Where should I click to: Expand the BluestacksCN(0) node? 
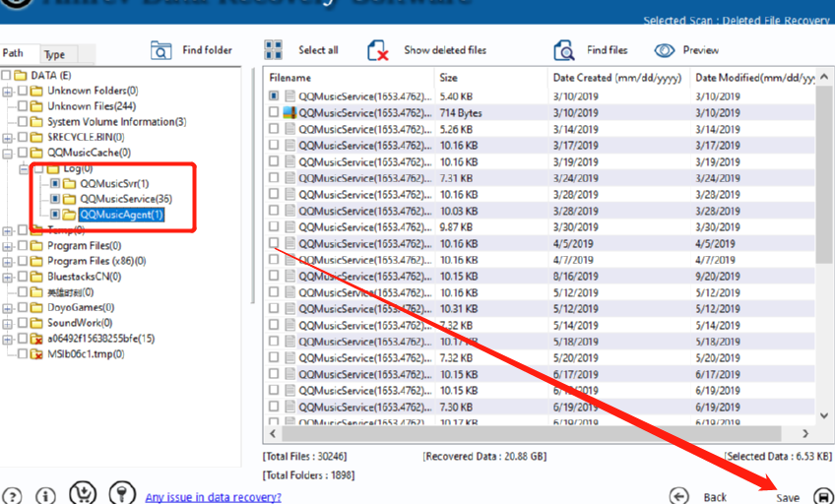(x=8, y=277)
